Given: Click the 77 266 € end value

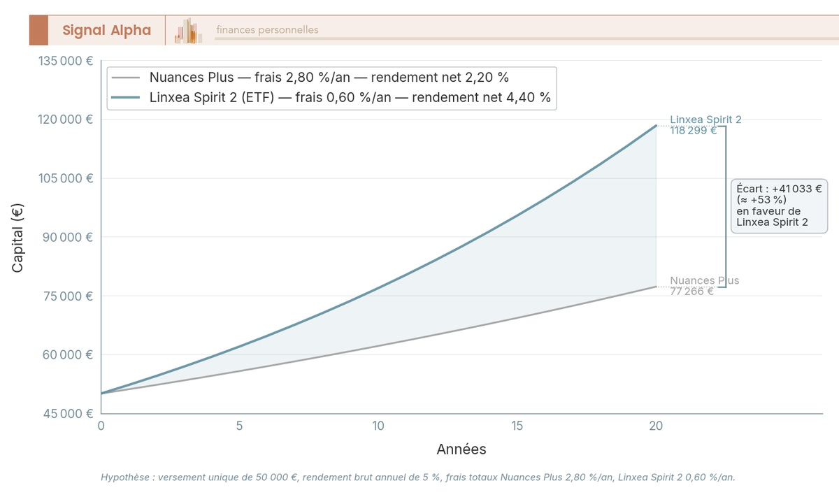Looking at the screenshot, I should tap(691, 291).
